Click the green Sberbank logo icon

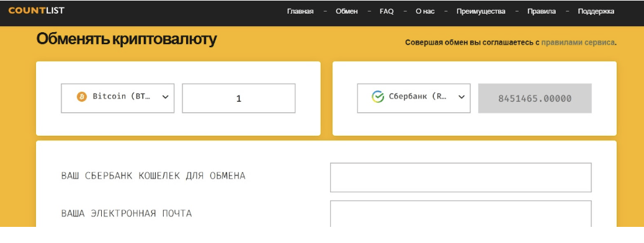(x=377, y=97)
